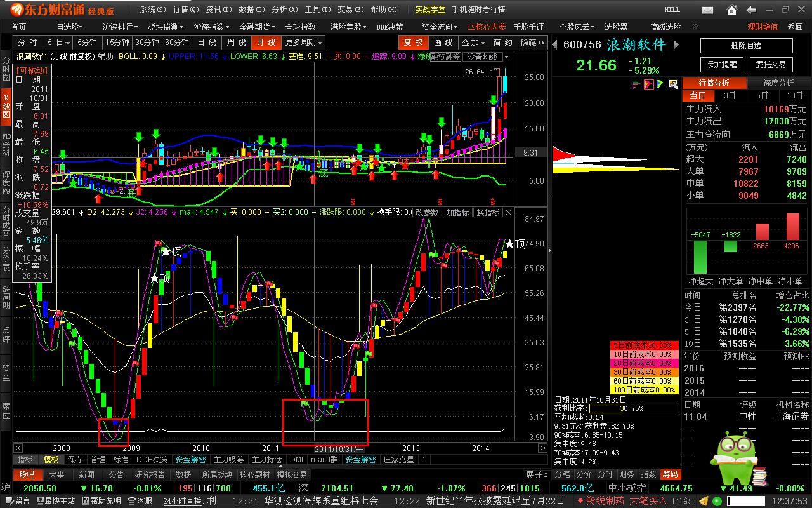Expand the 个股风云 dropdown
Image resolution: width=812 pixels, height=508 pixels.
click(x=576, y=27)
